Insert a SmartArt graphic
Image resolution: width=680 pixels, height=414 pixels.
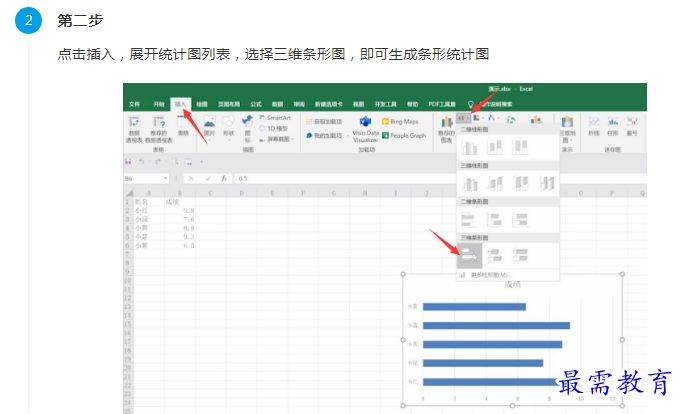[x=275, y=118]
